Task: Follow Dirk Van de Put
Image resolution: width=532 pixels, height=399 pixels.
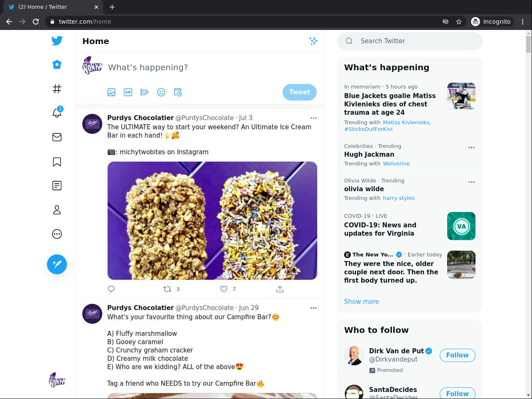Action: click(457, 355)
